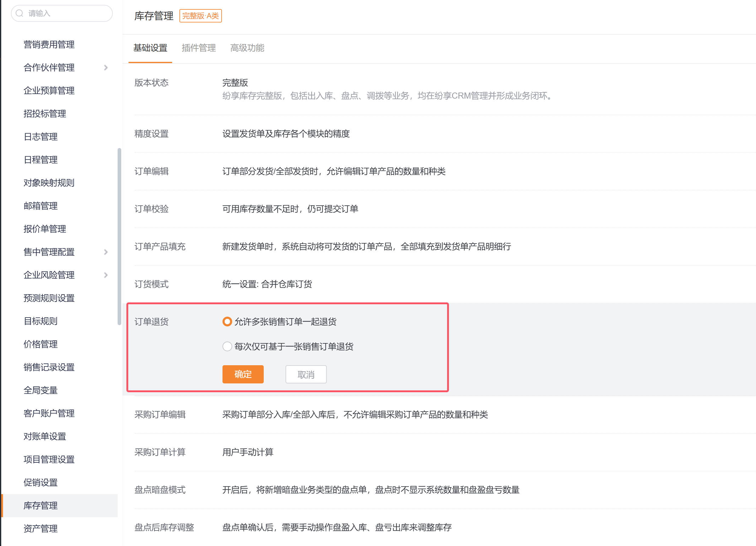
Task: Switch to 高级功能 tab
Action: pos(247,48)
